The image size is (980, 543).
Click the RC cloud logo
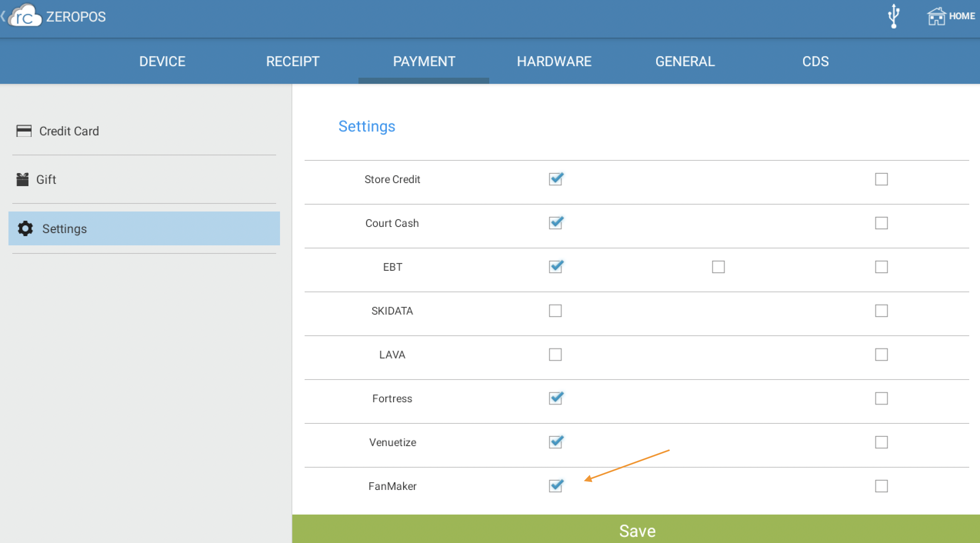(x=25, y=16)
